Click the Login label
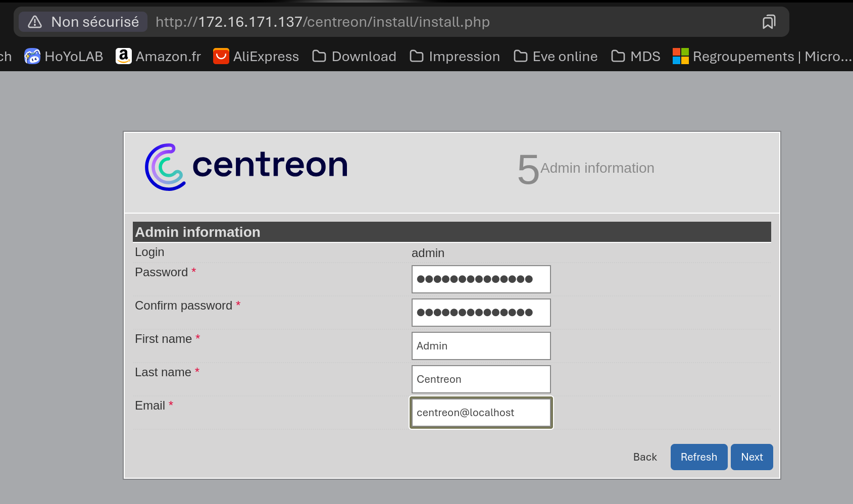Screen dimensions: 853x504 coord(149,252)
